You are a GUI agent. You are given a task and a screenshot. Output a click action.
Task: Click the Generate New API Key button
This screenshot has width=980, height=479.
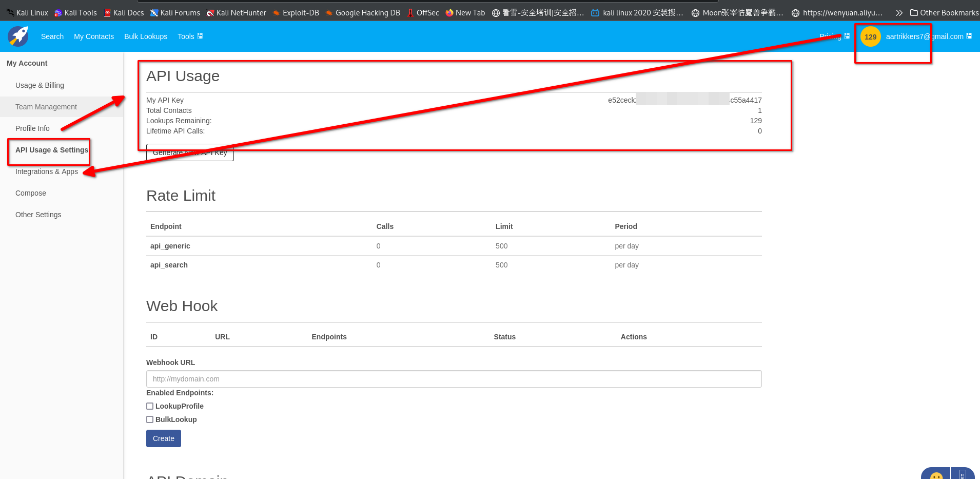tap(190, 152)
